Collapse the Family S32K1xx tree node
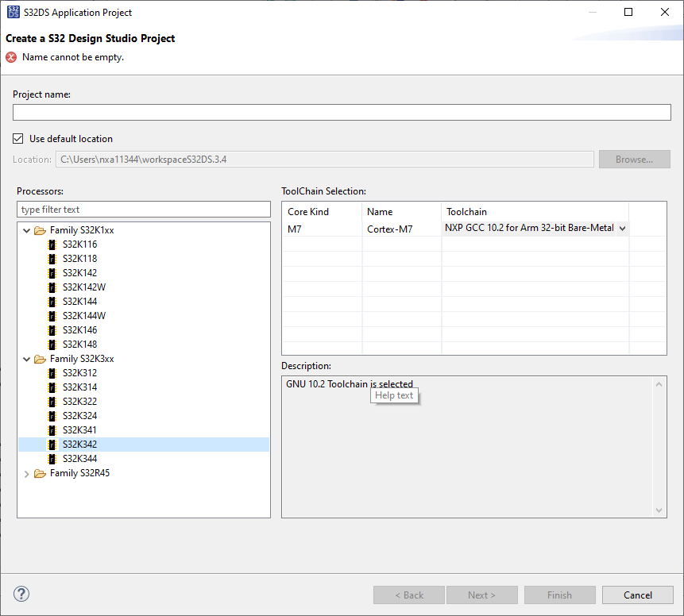Viewport: 684px width, 616px height. coord(26,229)
